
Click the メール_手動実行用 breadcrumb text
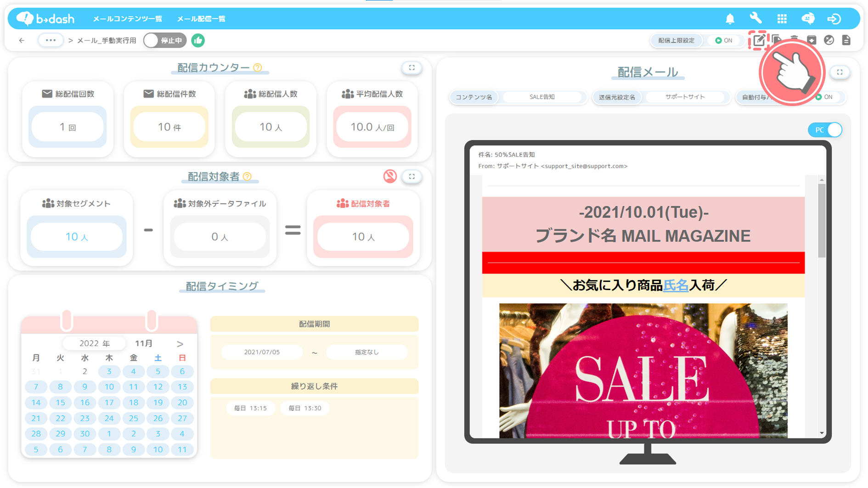107,40
